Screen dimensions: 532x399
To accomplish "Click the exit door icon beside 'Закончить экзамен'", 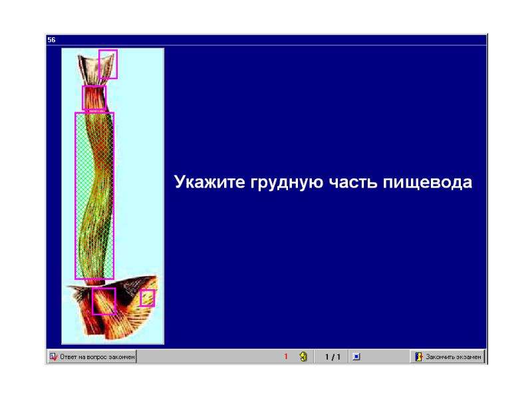I will (x=419, y=356).
